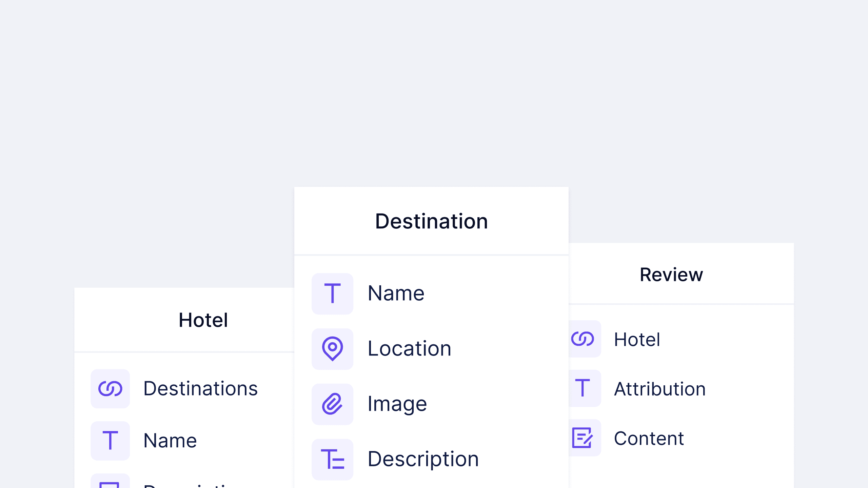
Task: Click the link icon beside Destinations
Action: (110, 388)
